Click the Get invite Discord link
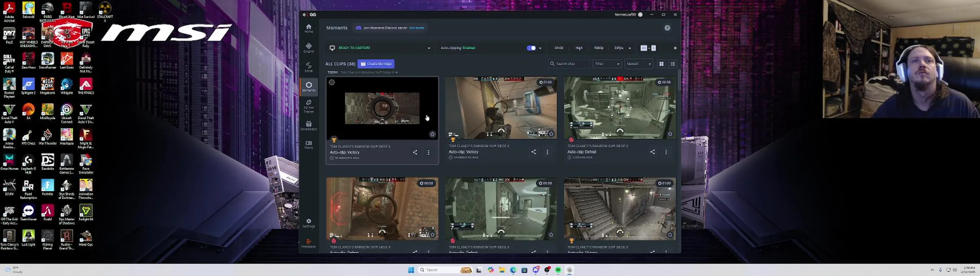This screenshot has width=980, height=276. pos(416,28)
